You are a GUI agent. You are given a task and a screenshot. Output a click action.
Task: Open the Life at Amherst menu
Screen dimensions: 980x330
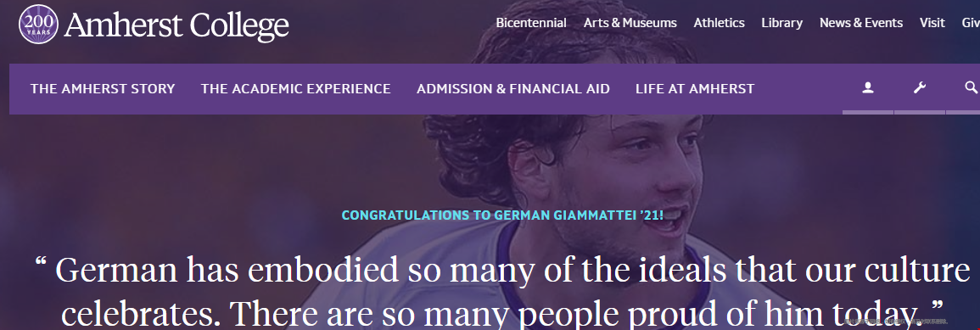point(695,89)
